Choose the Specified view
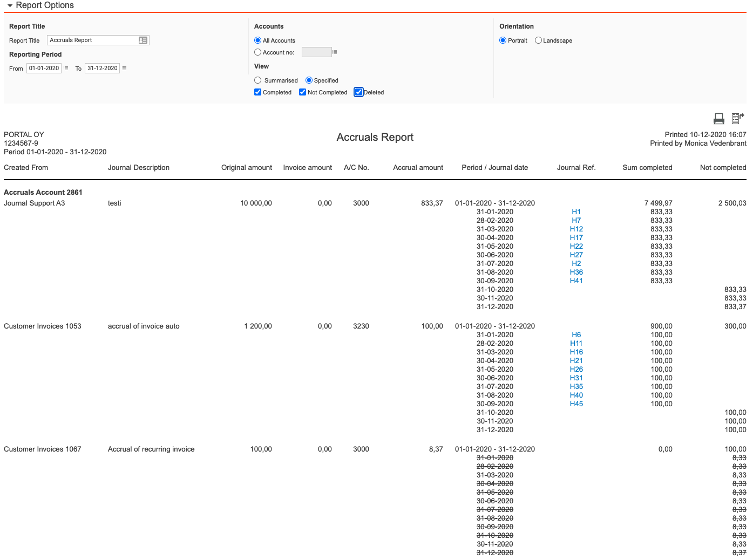 point(309,80)
